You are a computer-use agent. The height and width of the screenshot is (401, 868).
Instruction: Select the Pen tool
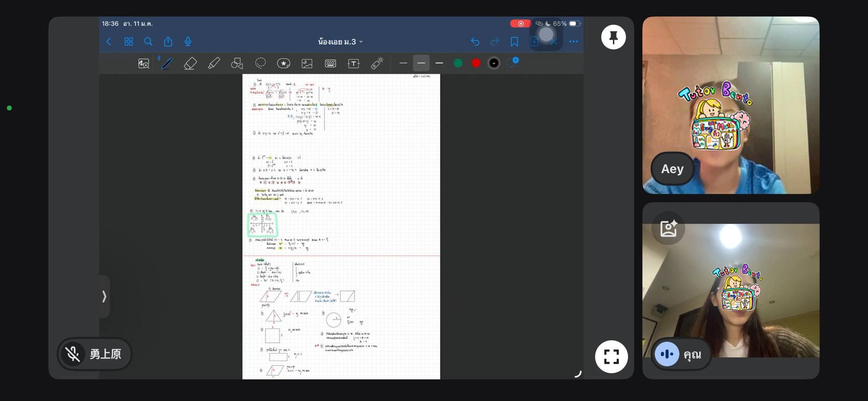pyautogui.click(x=166, y=64)
